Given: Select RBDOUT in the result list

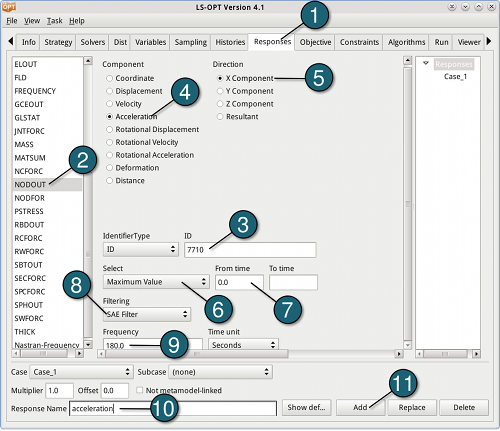Looking at the screenshot, I should (x=47, y=225).
